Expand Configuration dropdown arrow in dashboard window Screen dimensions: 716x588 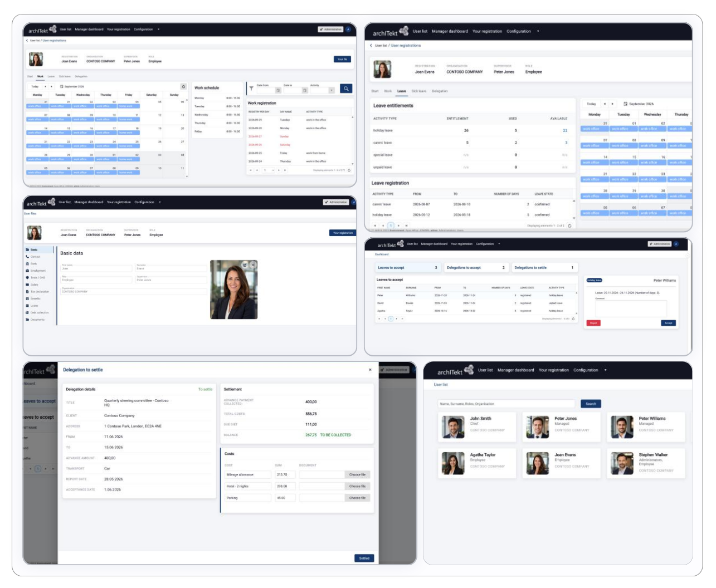pos(499,243)
